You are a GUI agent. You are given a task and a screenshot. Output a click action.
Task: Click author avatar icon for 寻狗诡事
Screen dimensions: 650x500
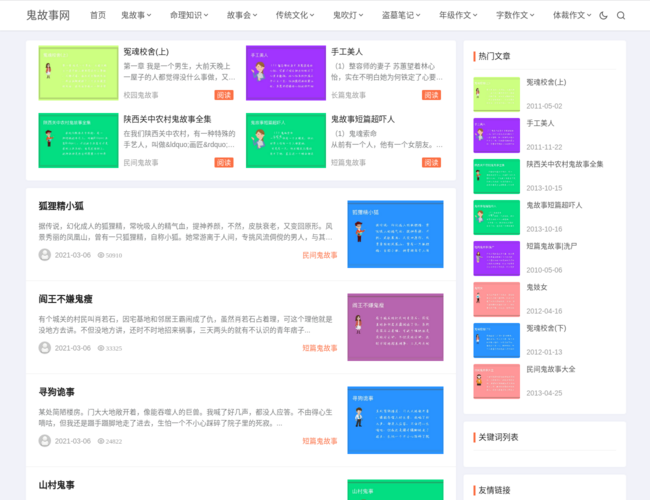(45, 441)
